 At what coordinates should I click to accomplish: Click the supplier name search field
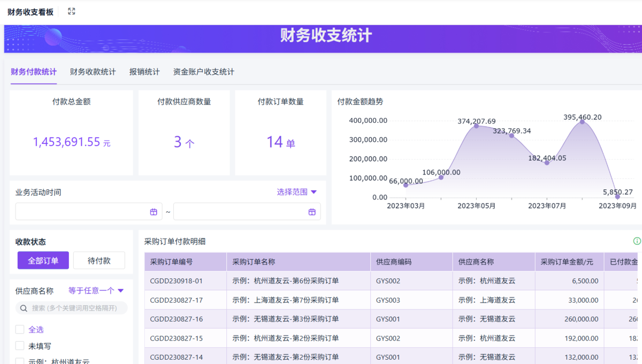click(75, 308)
